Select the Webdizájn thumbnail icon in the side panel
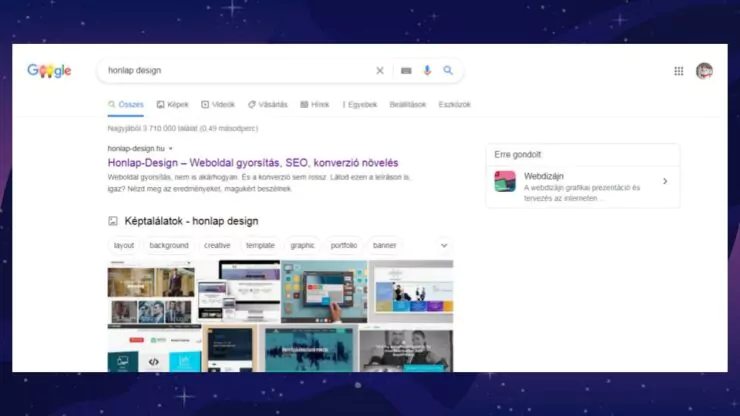 click(505, 181)
